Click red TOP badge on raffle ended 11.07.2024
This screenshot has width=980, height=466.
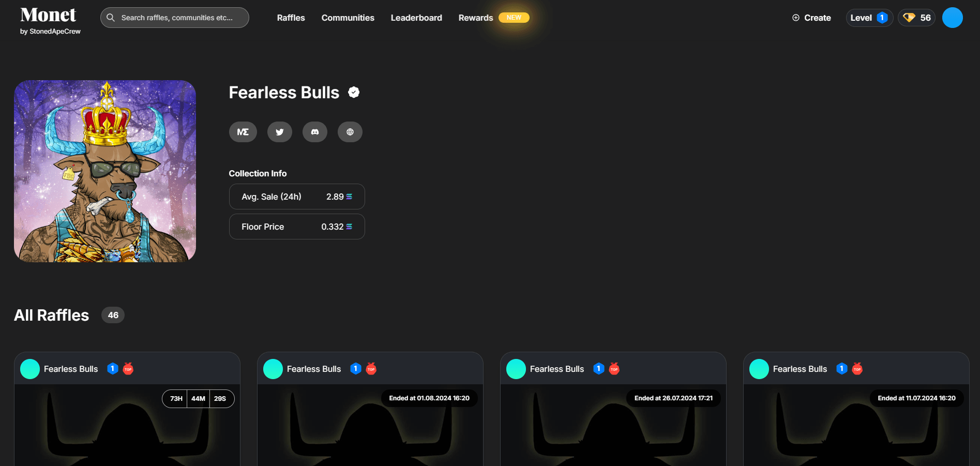point(857,369)
